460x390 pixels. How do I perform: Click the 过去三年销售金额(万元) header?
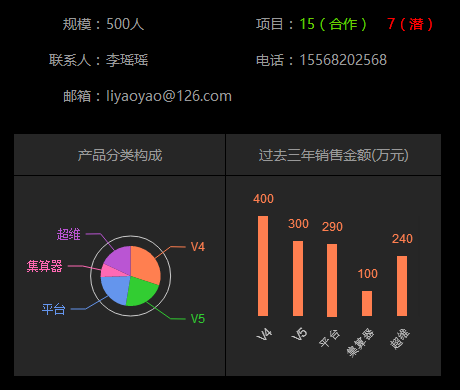[333, 155]
